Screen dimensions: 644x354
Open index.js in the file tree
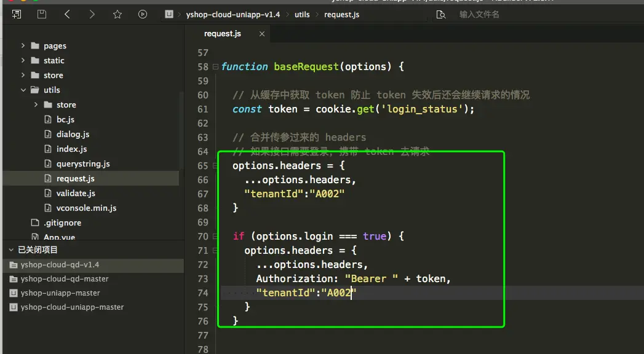pos(71,149)
